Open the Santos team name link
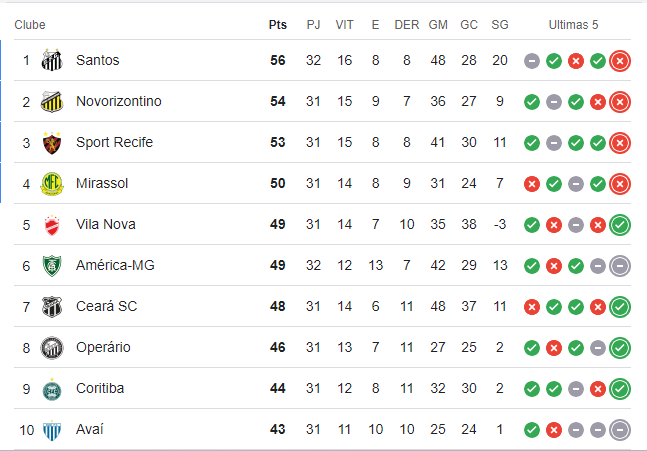 click(x=97, y=61)
